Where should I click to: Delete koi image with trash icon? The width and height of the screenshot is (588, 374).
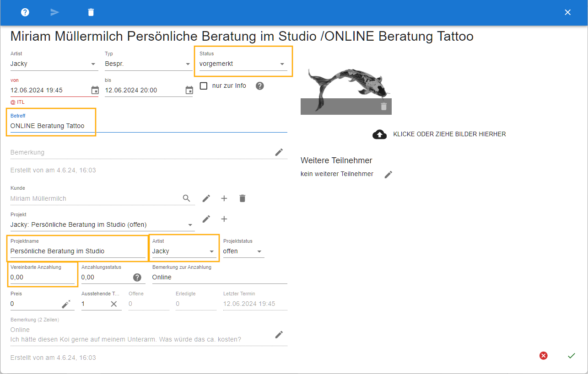pyautogui.click(x=383, y=107)
